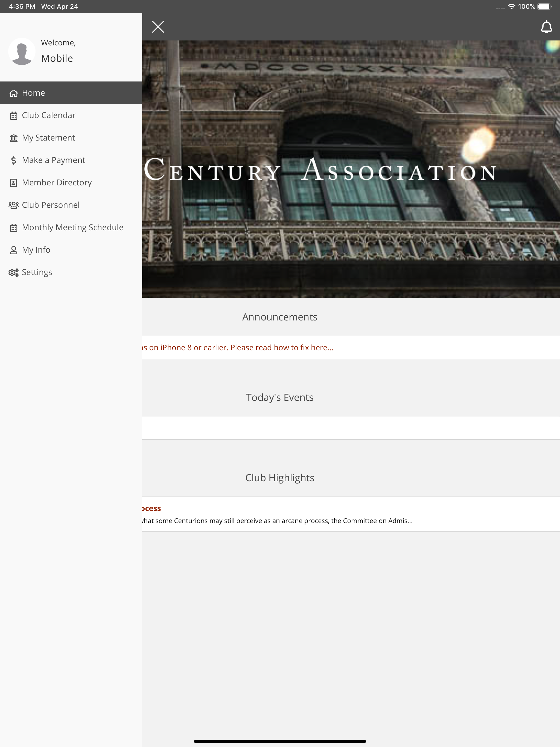This screenshot has height=747, width=560.
Task: Click the My Info person icon
Action: click(13, 250)
